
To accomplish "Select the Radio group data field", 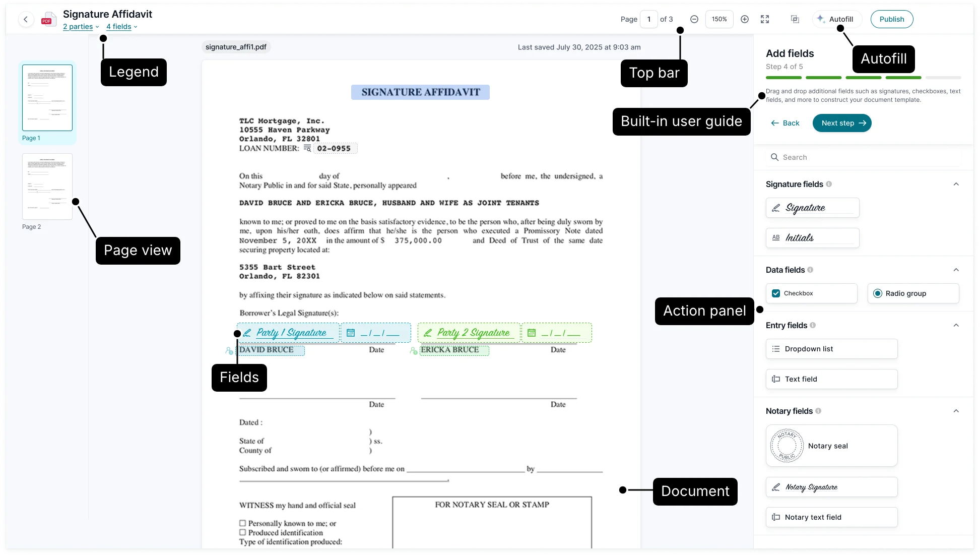I will coord(913,293).
